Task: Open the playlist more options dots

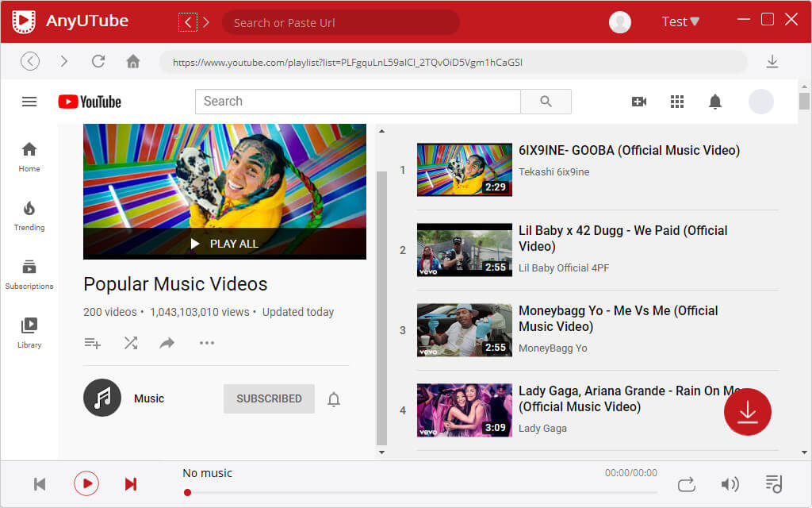Action: 207,343
